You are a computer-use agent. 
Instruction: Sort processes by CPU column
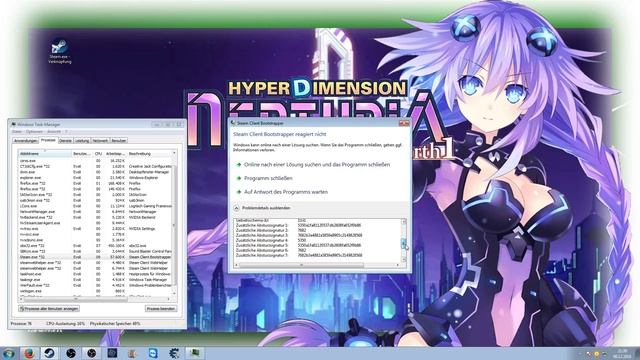[x=98, y=154]
